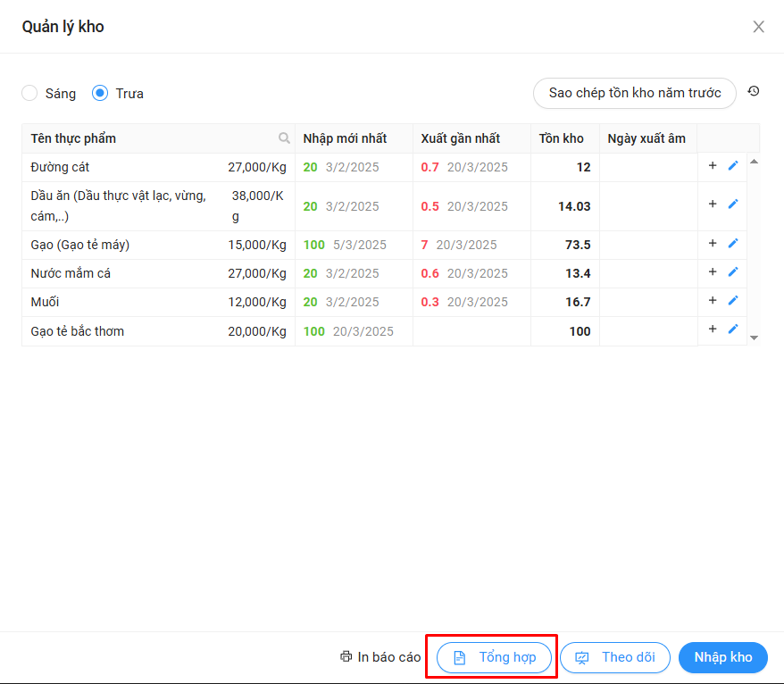Click In báo cáo to print report
Screen dimensions: 784x684
(x=380, y=657)
